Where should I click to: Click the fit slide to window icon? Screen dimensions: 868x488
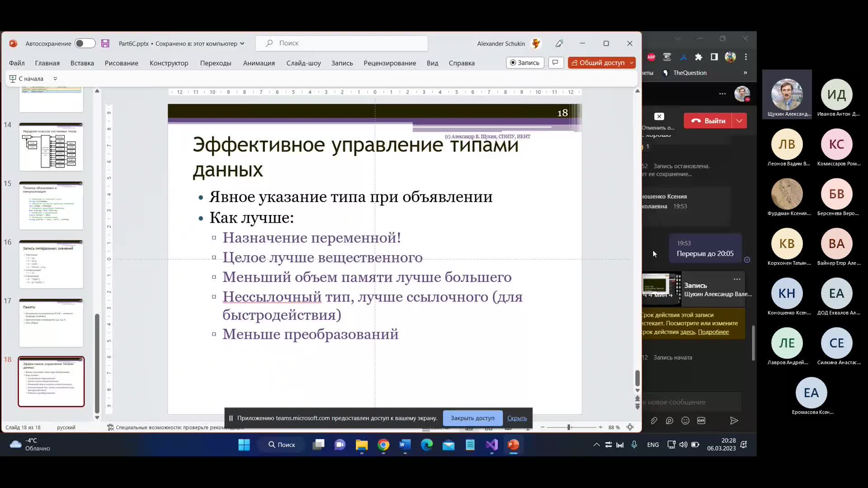point(630,427)
